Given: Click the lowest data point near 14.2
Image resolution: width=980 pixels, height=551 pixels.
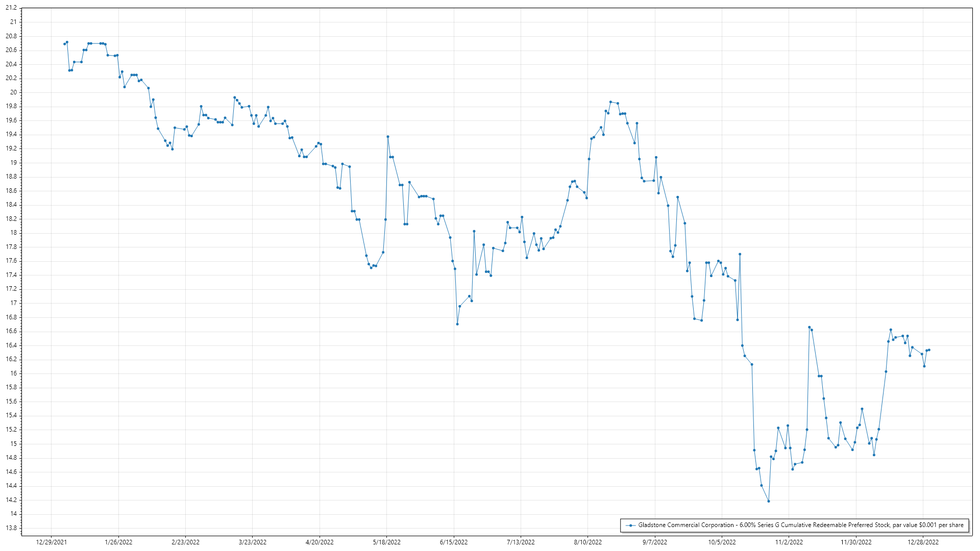Looking at the screenshot, I should pos(769,502).
